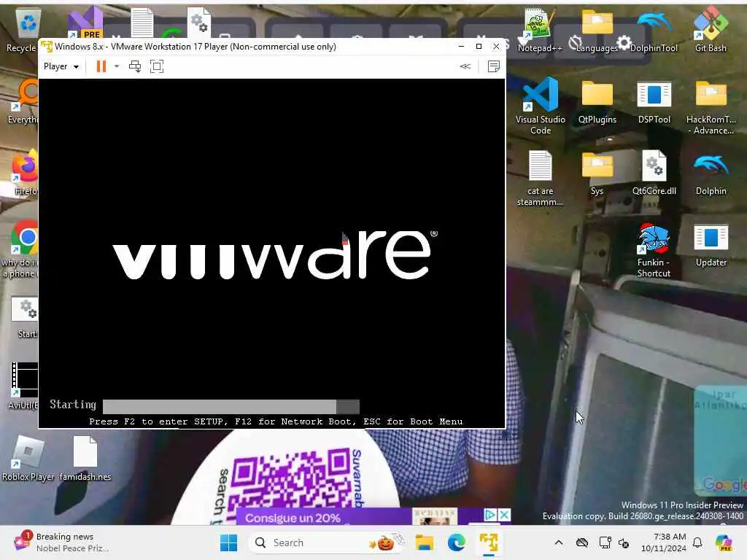
Task: Open Roblox Player shortcut
Action: pyautogui.click(x=28, y=458)
